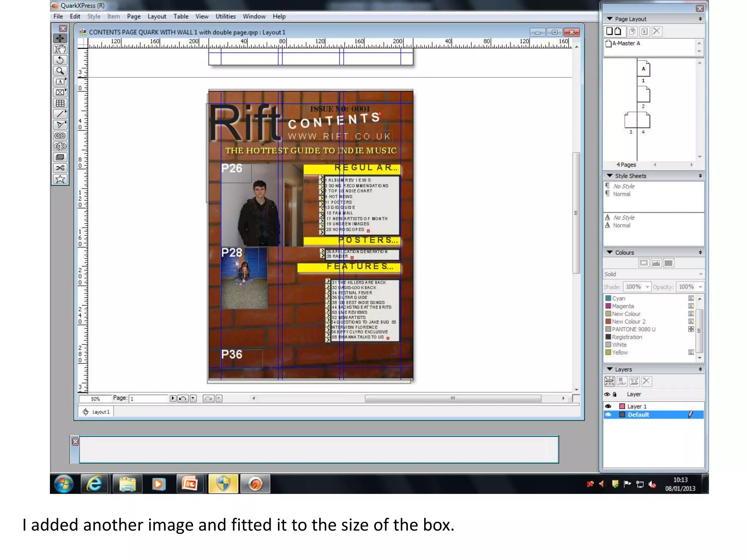
Task: Click the zoom percentage field showing 50%
Action: 95,398
